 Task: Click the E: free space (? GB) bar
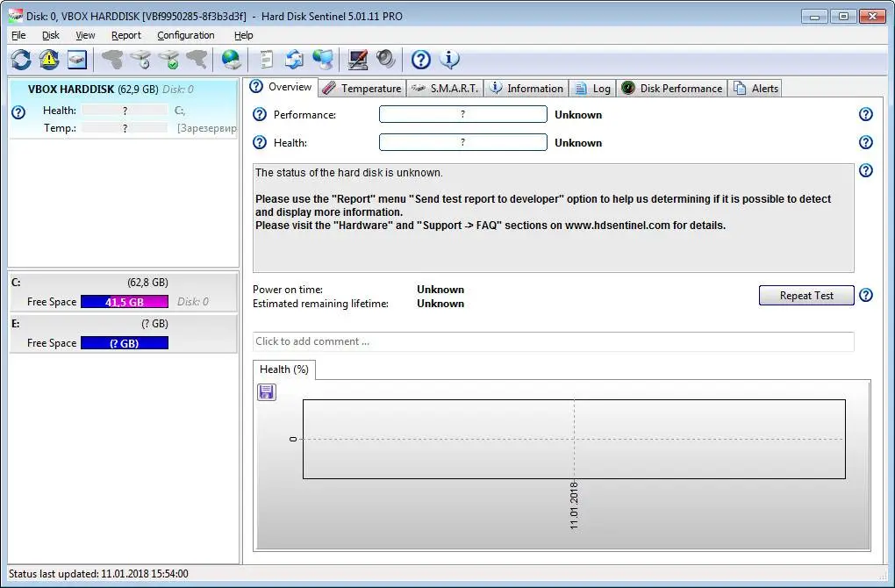pyautogui.click(x=125, y=343)
